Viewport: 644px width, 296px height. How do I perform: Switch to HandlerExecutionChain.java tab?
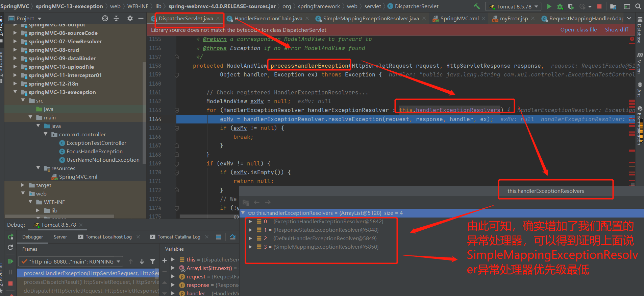click(x=268, y=18)
